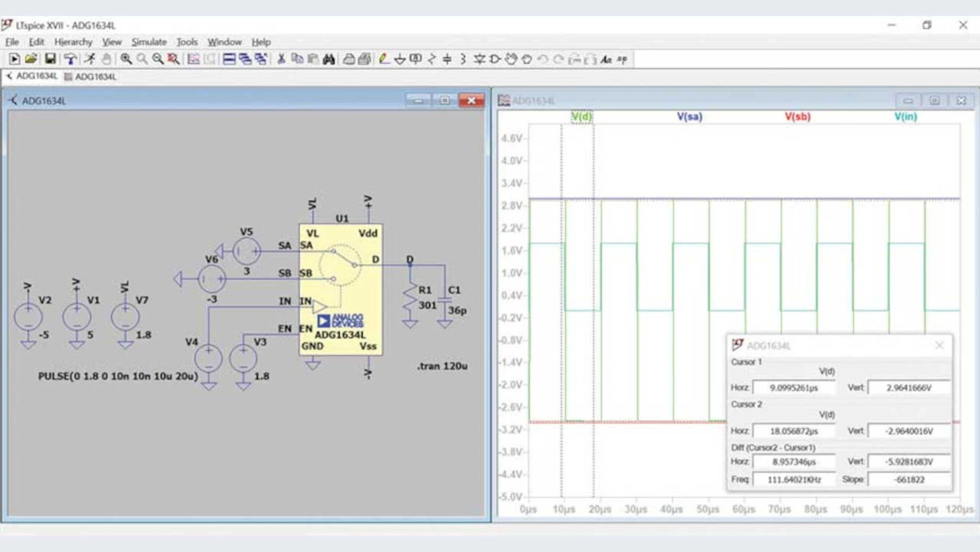Viewport: 980px width, 552px height.
Task: Place a ground symbol from toolbar
Action: [x=400, y=59]
